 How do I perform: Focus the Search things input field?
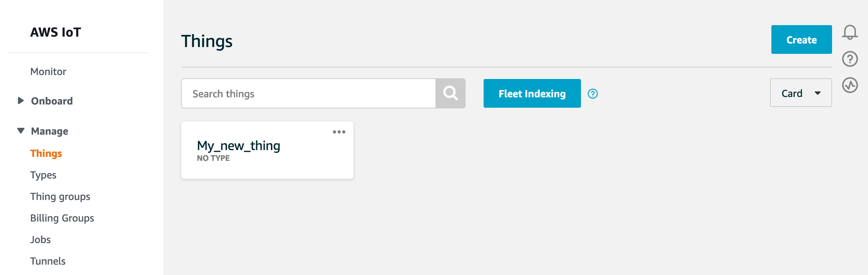point(308,93)
